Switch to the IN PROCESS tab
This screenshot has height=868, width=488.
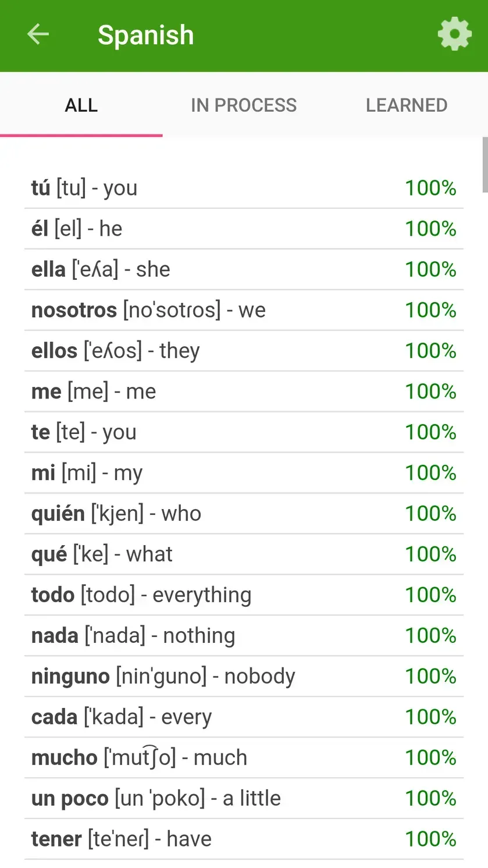(x=244, y=105)
